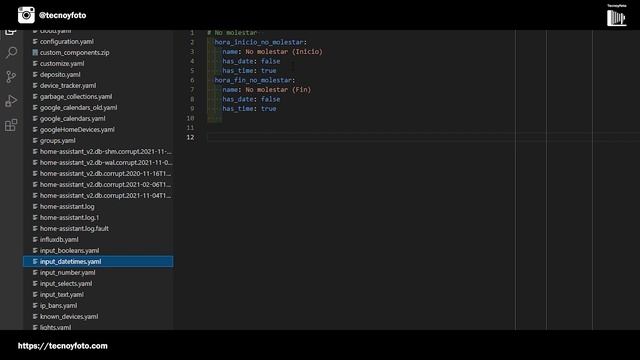Click the has_date false value on line 8
This screenshot has width=640, height=360.
tap(271, 99)
